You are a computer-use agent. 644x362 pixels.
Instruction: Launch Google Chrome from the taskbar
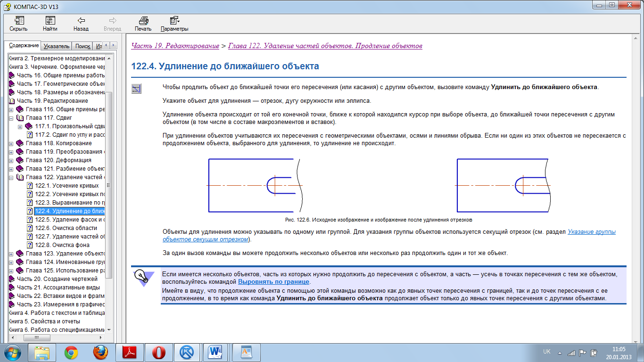(72, 352)
